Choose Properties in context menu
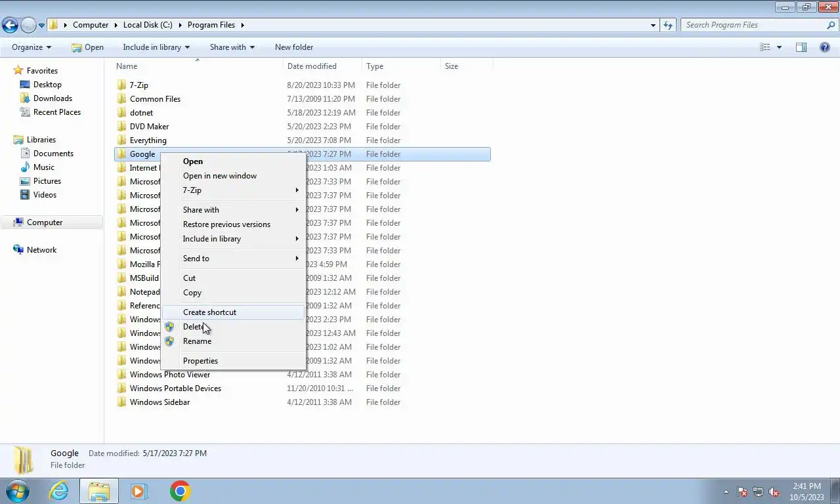 coord(234,361)
